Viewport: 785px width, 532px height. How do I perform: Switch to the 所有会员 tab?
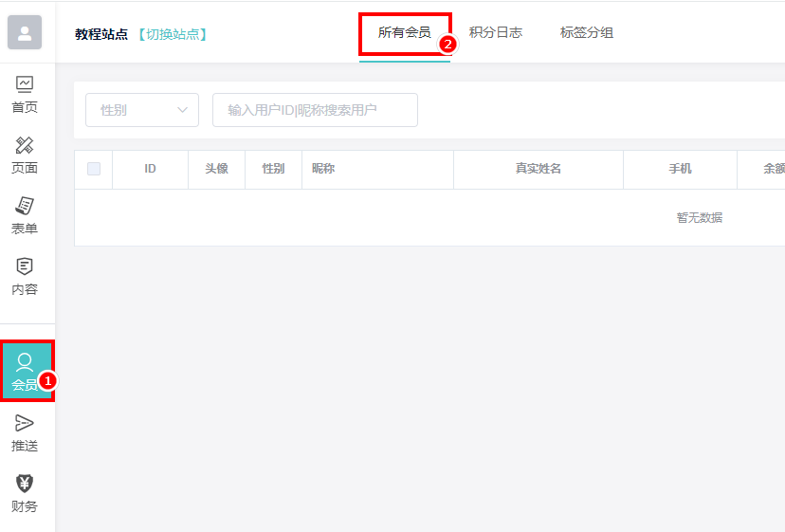[405, 33]
